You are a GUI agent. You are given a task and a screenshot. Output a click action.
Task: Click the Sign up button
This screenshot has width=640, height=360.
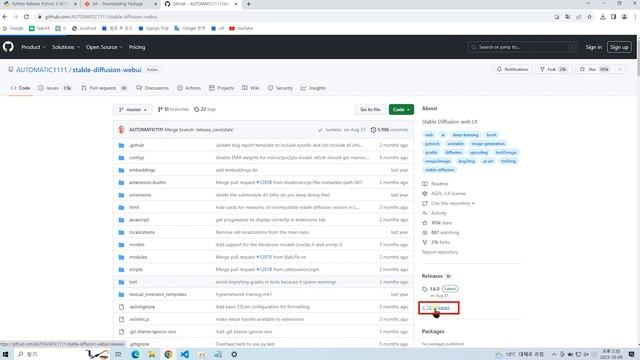[619, 47]
